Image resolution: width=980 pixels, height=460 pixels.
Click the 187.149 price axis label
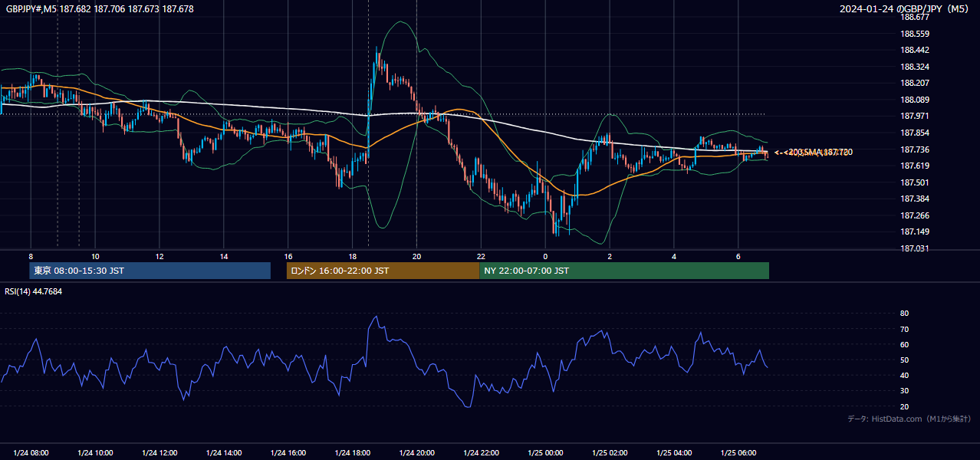point(914,232)
